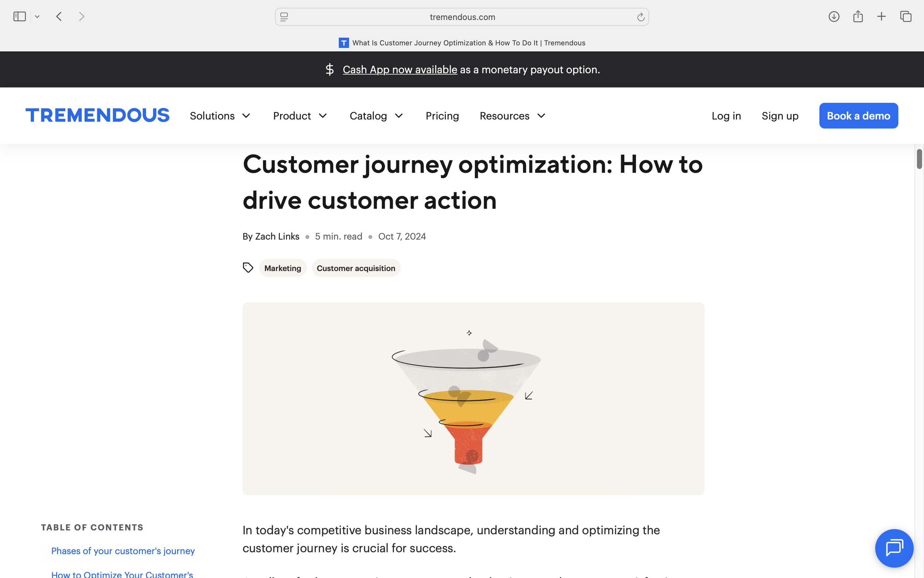This screenshot has height=578, width=924.
Task: Click the dollar sign icon in banner
Action: coord(330,70)
